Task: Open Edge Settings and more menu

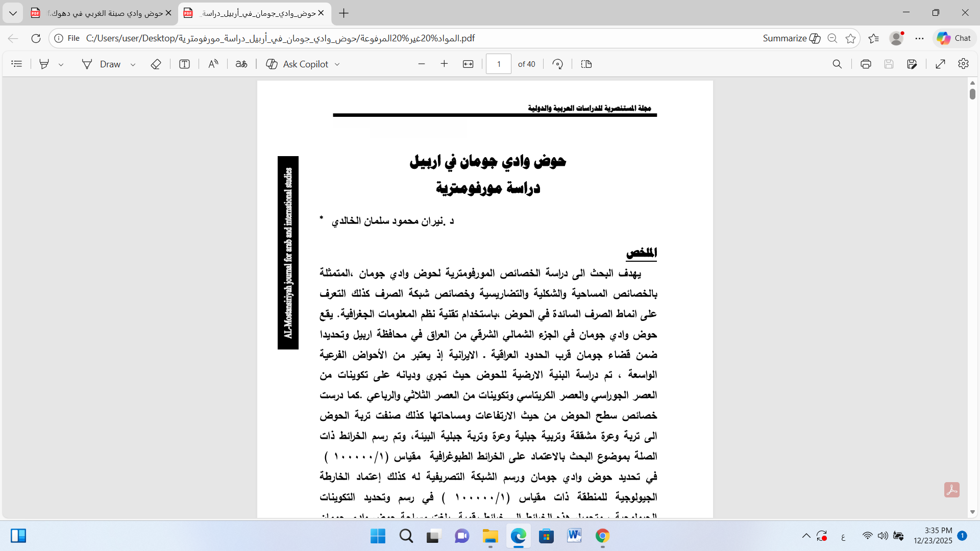Action: (920, 38)
